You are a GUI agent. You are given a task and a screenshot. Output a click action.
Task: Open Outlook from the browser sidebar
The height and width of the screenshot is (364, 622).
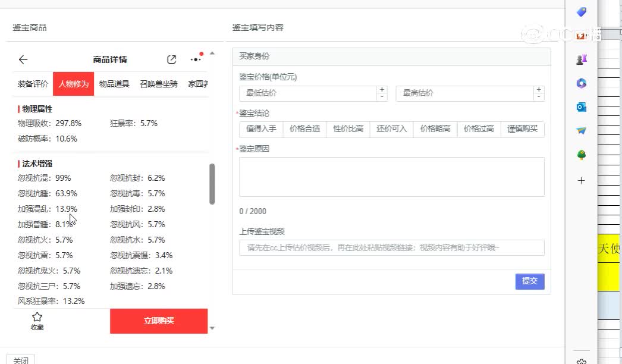click(582, 107)
